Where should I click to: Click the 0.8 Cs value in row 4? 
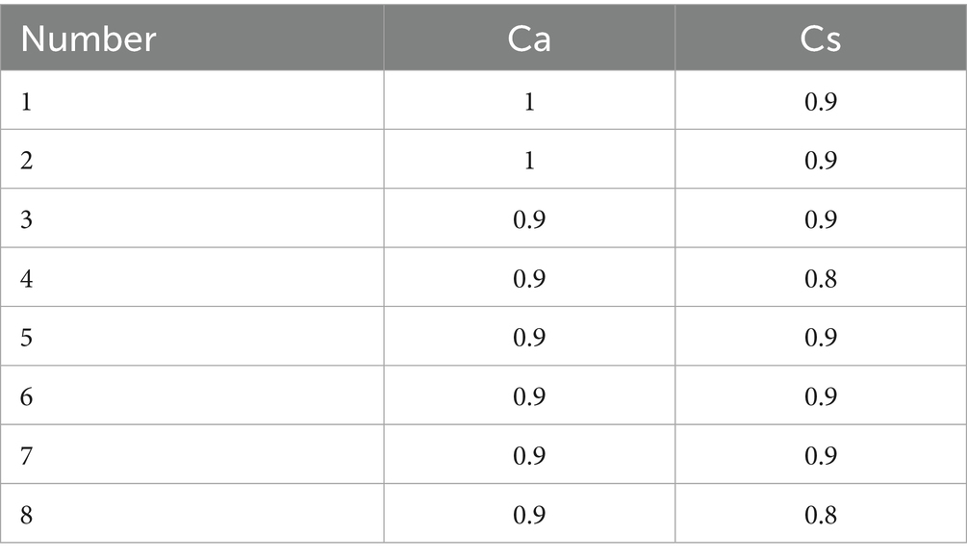tap(821, 279)
